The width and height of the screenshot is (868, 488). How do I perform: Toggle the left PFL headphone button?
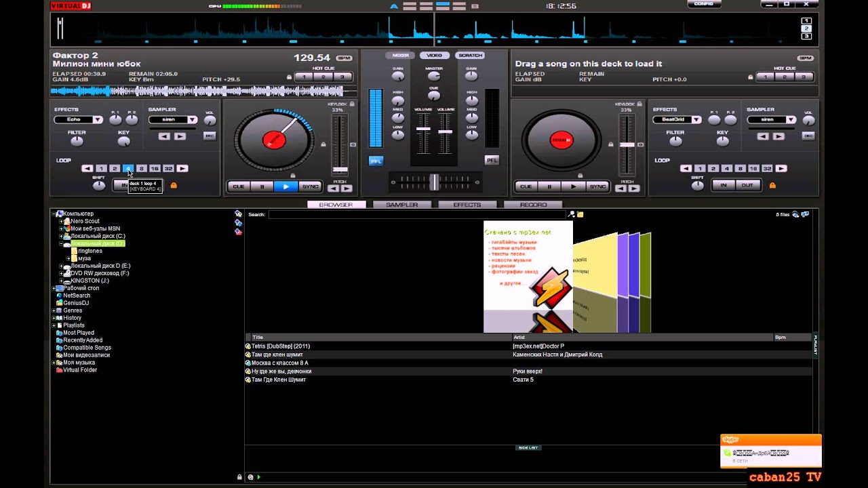[x=376, y=161]
